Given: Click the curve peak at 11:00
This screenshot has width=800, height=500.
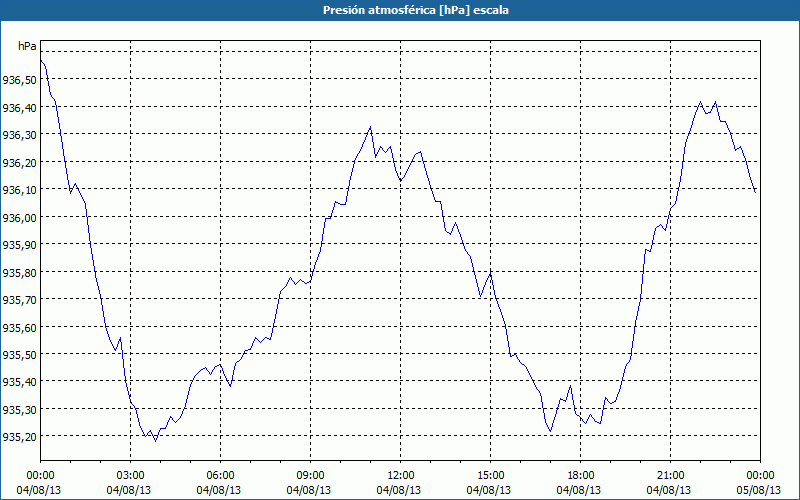Looking at the screenshot, I should 370,127.
